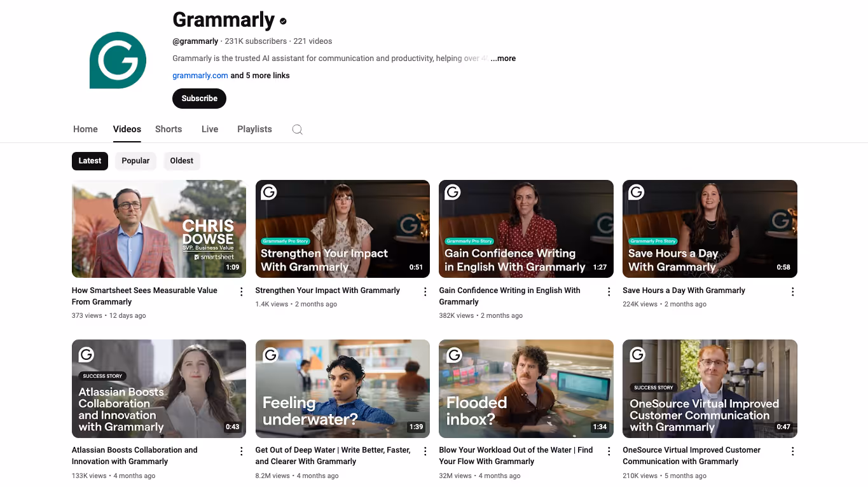Play the Flooded inbox? thumbnail
This screenshot has height=487, width=868.
click(x=526, y=388)
